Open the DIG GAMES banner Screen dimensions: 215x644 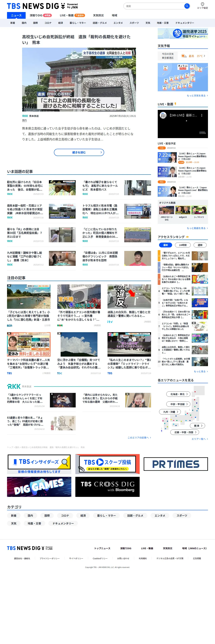(39, 487)
